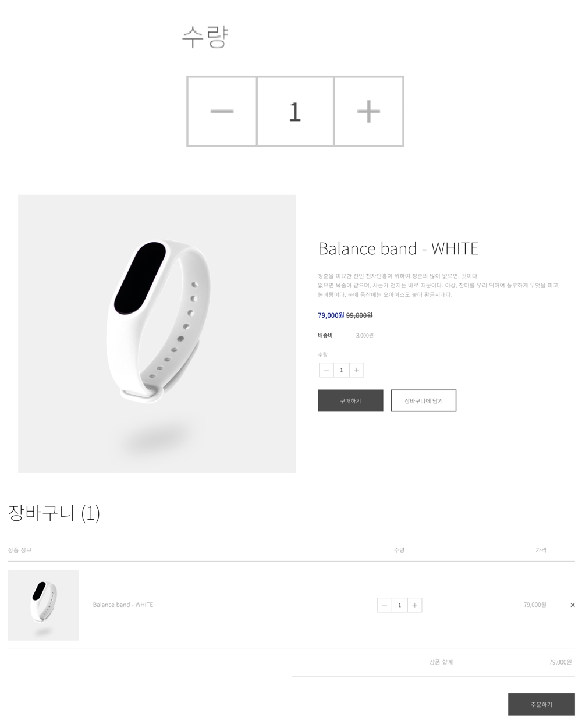Click the 장바구니 (1) cart heading

[54, 513]
